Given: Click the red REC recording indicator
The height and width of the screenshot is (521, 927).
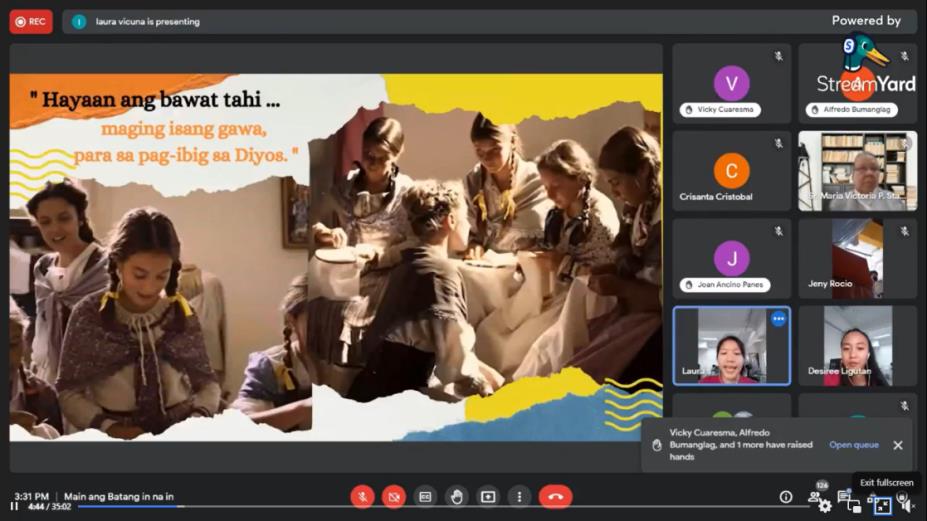Looking at the screenshot, I should [x=31, y=21].
